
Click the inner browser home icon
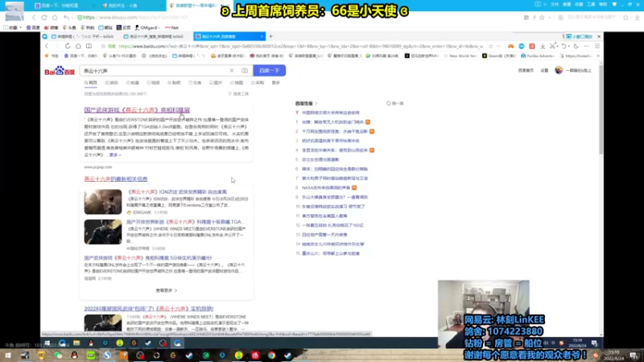(78, 46)
